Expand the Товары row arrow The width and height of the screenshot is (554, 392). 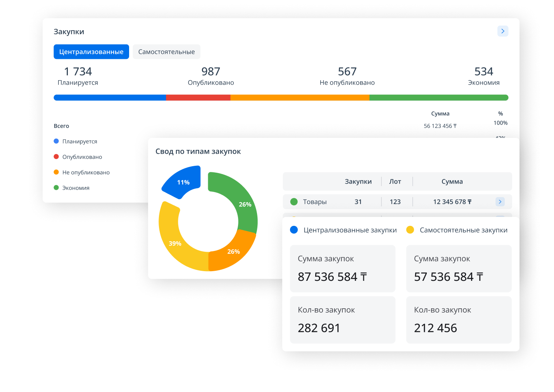(x=500, y=201)
